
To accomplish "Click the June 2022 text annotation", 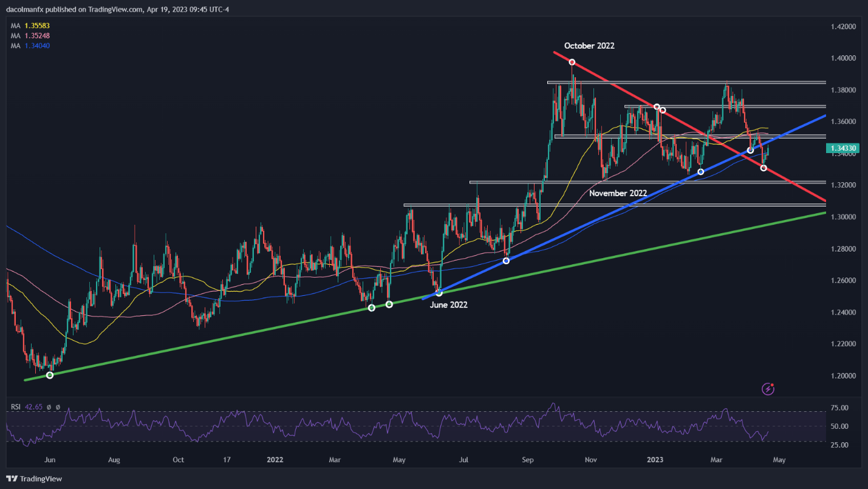I will coord(448,305).
